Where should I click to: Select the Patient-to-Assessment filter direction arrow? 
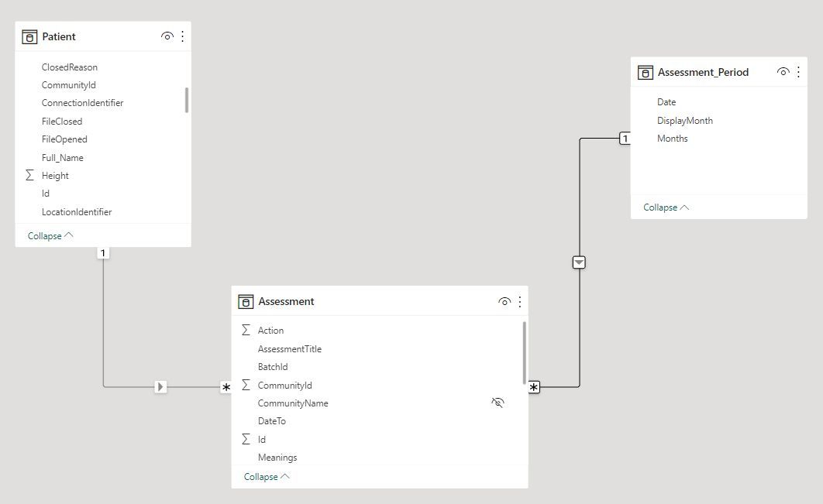[160, 387]
